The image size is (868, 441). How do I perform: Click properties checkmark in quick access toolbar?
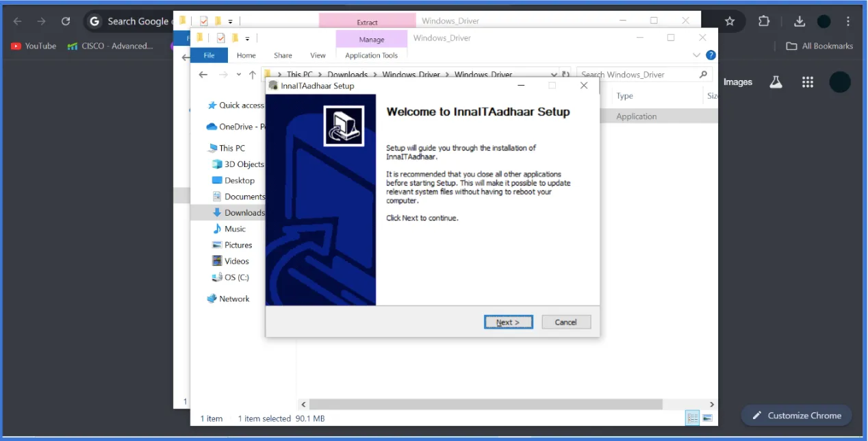(221, 38)
